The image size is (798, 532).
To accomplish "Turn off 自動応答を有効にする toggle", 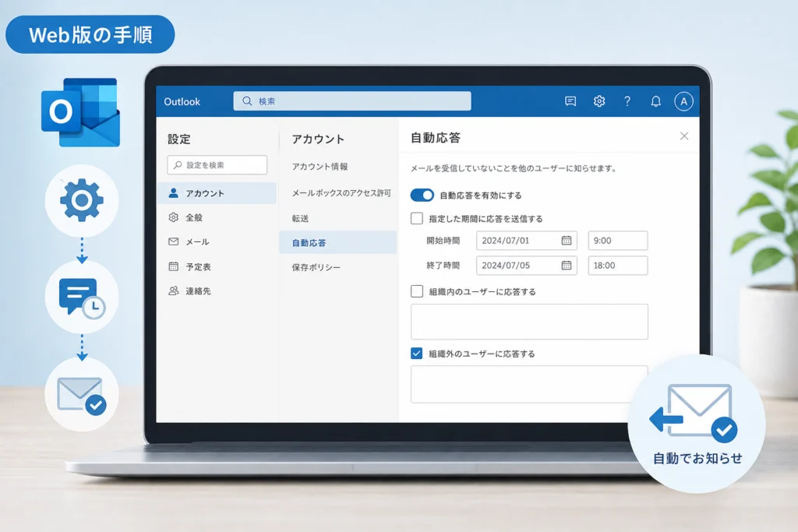I will (x=422, y=195).
